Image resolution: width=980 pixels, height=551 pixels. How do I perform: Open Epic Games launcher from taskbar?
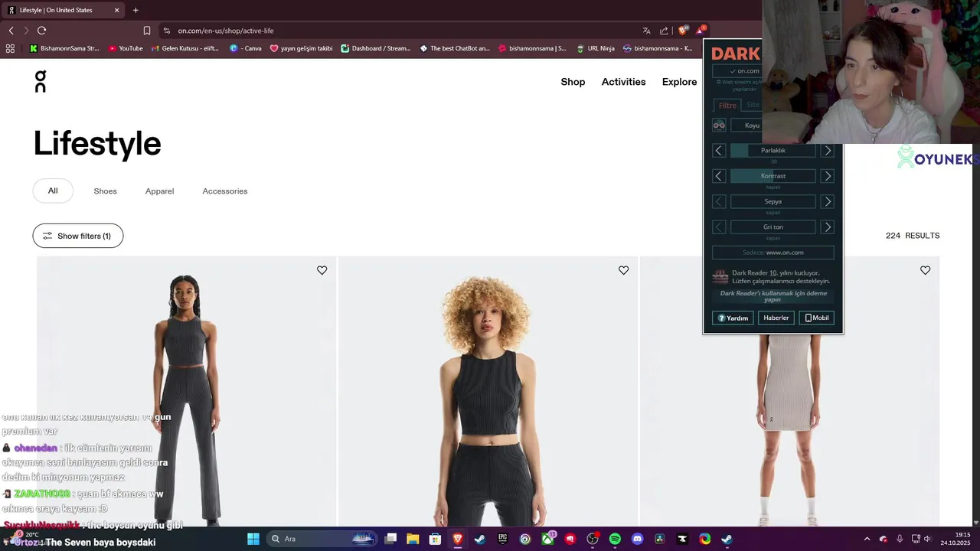(502, 539)
